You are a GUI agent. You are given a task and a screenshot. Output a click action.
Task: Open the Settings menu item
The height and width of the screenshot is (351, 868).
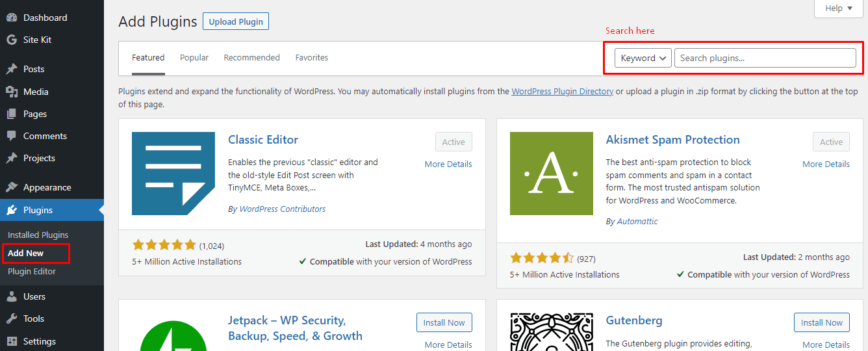coord(52,341)
